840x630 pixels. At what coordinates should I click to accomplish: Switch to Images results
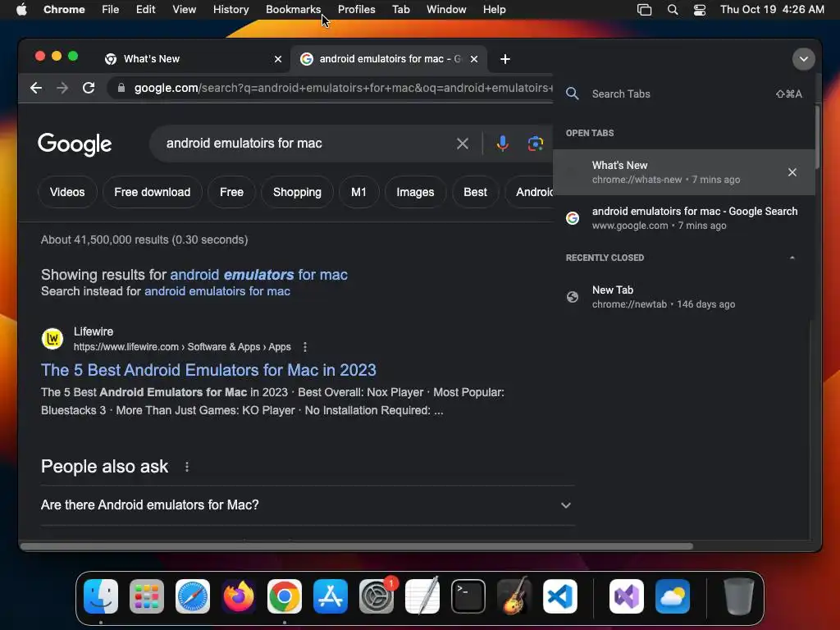[x=415, y=192]
